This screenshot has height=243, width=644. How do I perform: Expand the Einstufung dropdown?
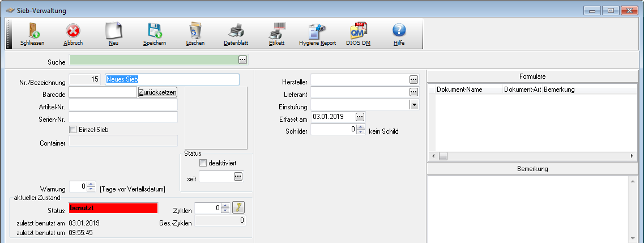pyautogui.click(x=415, y=105)
